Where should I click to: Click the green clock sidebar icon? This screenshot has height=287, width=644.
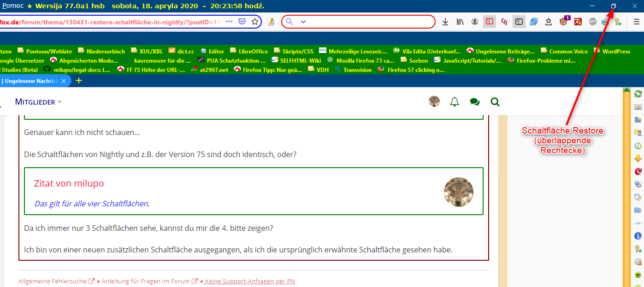point(638,146)
